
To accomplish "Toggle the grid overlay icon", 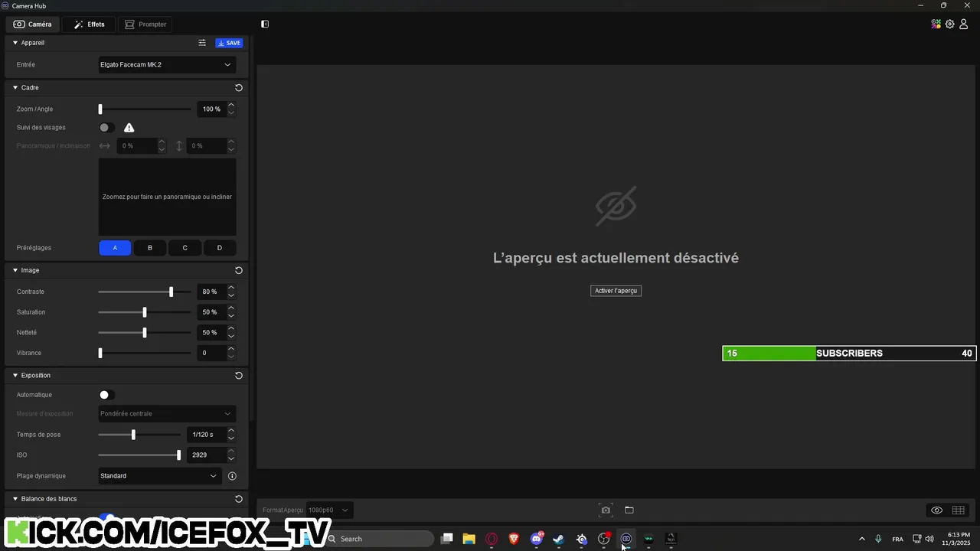I will pyautogui.click(x=958, y=510).
